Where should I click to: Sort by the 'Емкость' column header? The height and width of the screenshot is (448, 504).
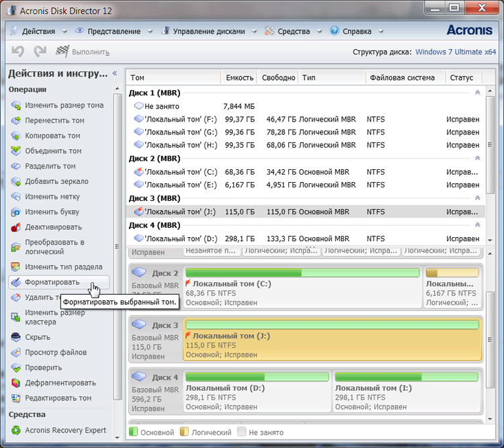pos(239,78)
